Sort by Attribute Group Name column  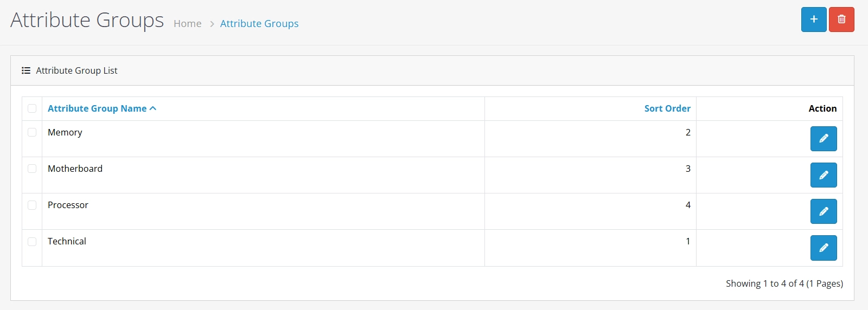click(x=97, y=108)
